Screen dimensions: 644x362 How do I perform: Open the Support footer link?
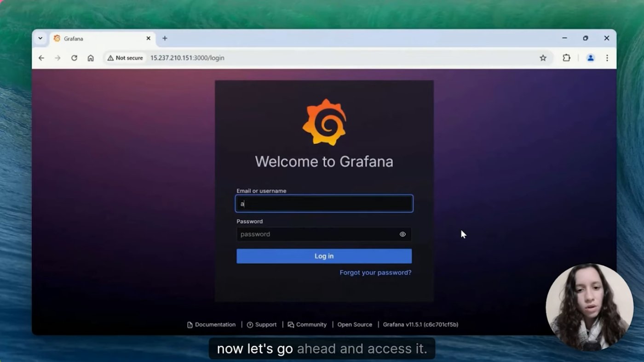pos(262,324)
